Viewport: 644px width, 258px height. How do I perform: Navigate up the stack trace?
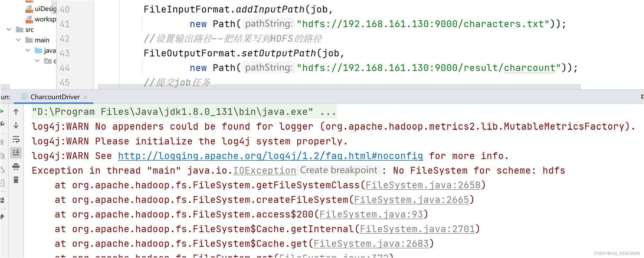pyautogui.click(x=16, y=112)
